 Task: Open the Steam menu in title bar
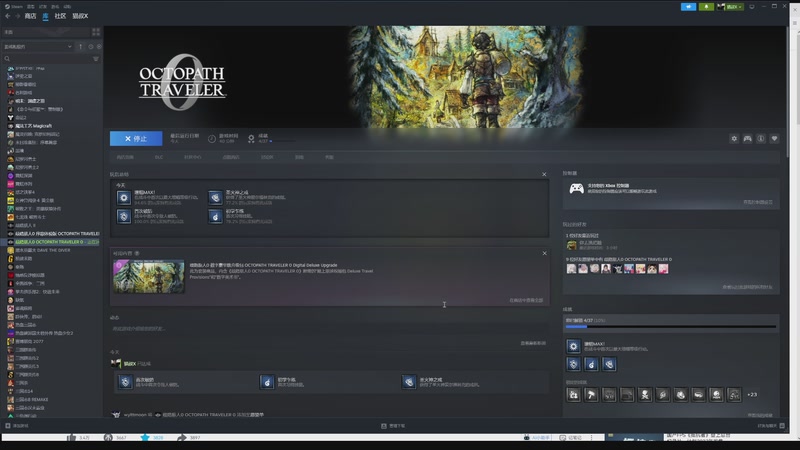(x=14, y=6)
